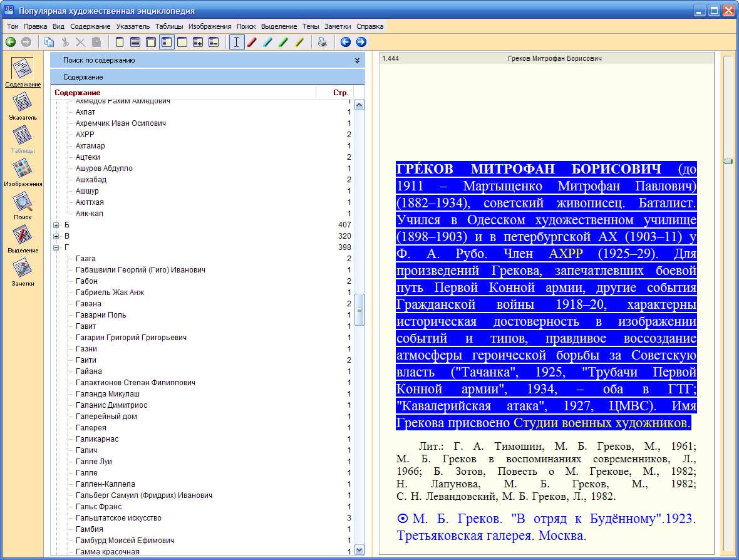Follow the Студии военных художников link
Image resolution: width=739 pixels, height=560 pixels.
(600, 422)
